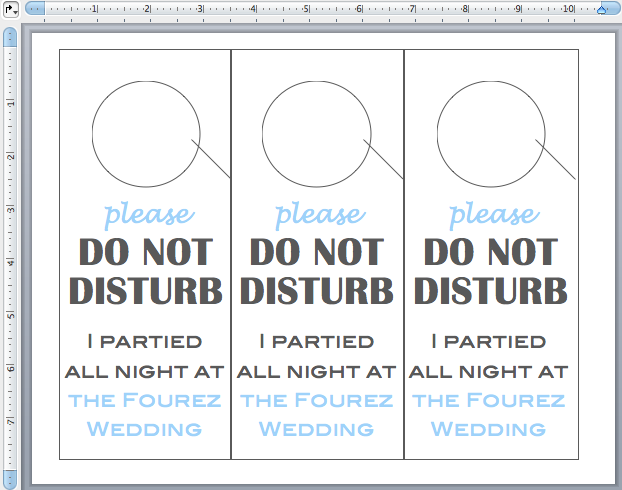Screen dimensions: 622x490
Task: Click 'DO NOT' text in right hanger
Action: 491,252
